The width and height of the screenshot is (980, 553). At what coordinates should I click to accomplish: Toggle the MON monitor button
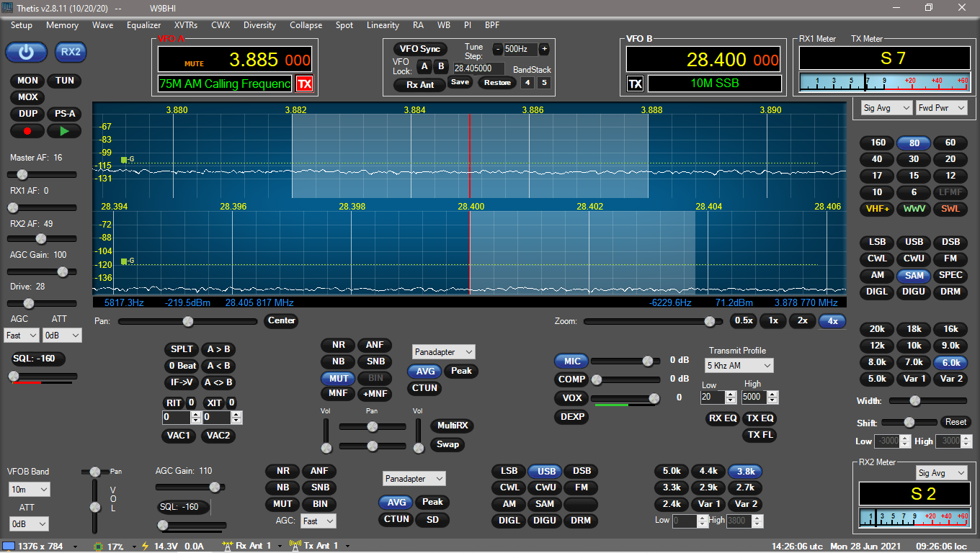tap(27, 81)
